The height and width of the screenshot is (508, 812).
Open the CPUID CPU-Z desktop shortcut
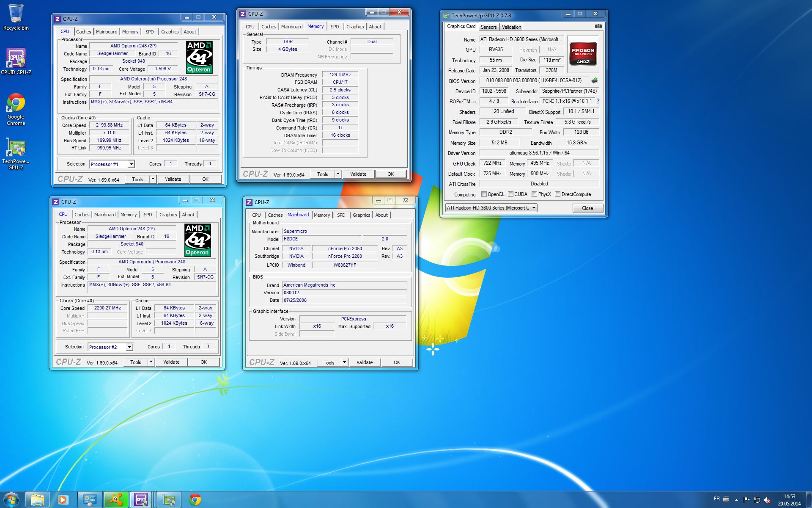pyautogui.click(x=16, y=61)
